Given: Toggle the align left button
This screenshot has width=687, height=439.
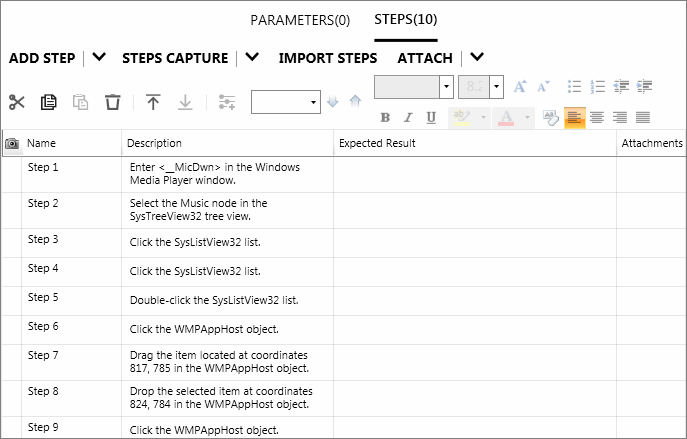Looking at the screenshot, I should pos(574,117).
